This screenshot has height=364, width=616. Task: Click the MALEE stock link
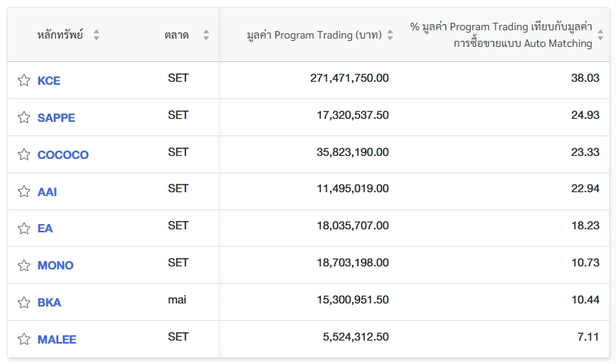point(57,339)
